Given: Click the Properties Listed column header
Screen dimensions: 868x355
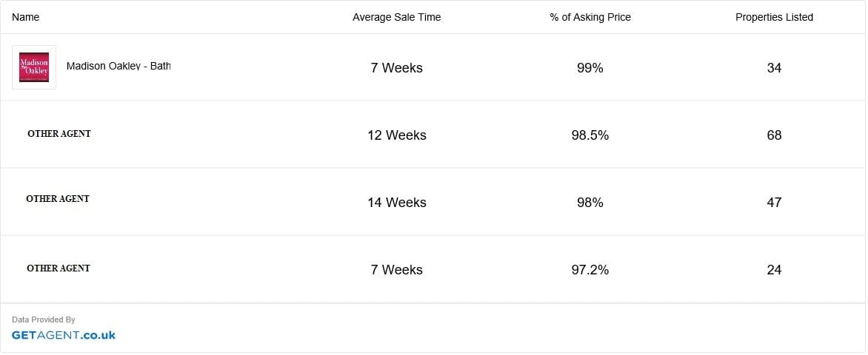Looking at the screenshot, I should (x=774, y=17).
